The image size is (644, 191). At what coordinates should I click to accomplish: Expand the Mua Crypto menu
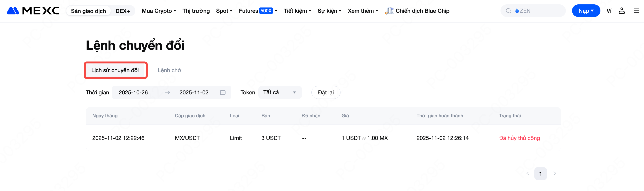tap(159, 11)
